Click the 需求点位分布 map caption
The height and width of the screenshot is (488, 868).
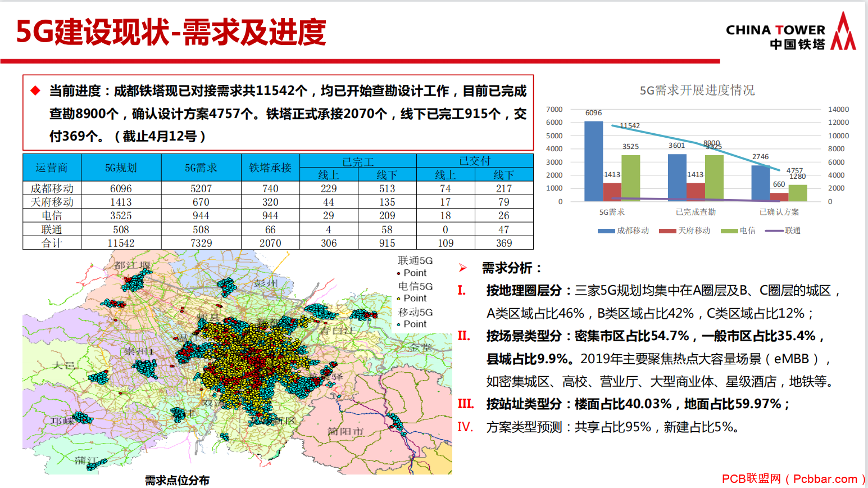(177, 481)
